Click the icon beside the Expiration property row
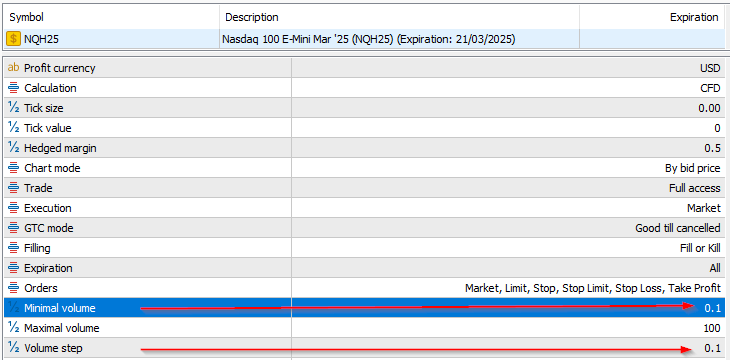The width and height of the screenshot is (730, 360). pos(14,268)
